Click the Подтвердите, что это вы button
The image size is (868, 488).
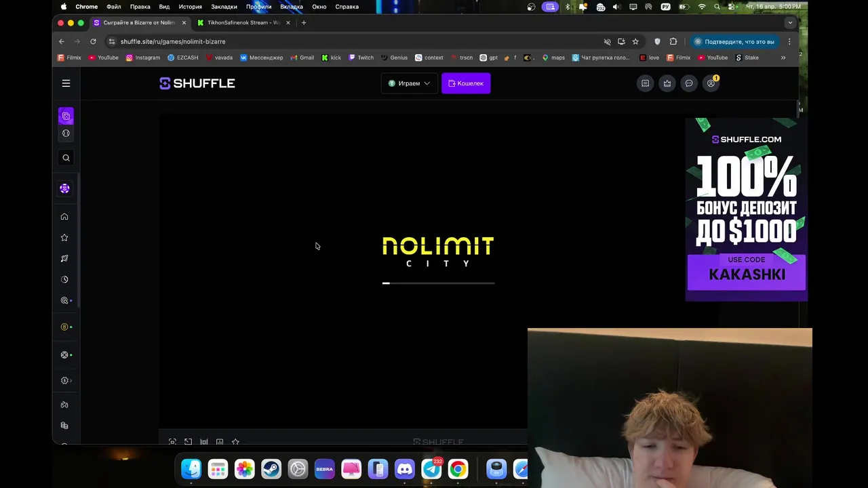733,41
